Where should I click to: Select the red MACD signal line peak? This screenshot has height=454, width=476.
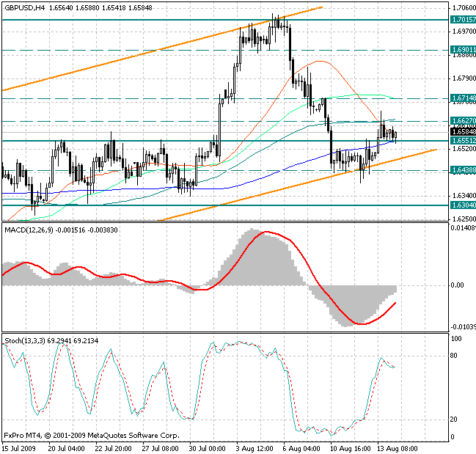coord(266,233)
